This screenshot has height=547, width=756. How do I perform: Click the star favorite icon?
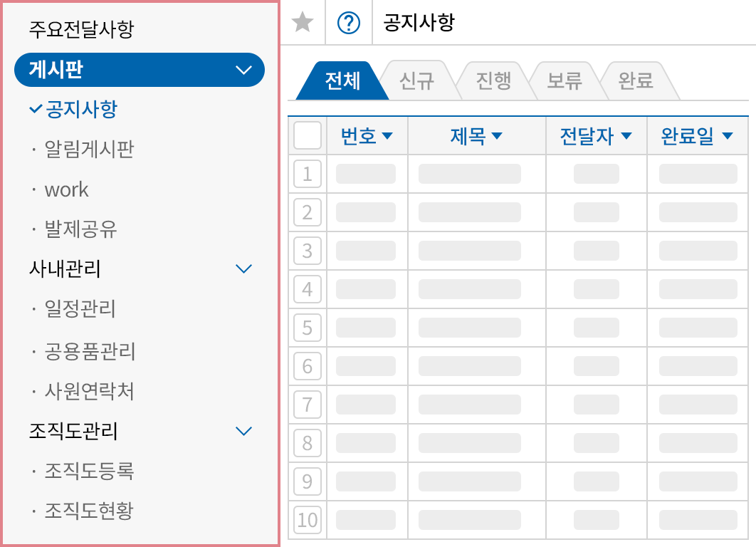(303, 23)
